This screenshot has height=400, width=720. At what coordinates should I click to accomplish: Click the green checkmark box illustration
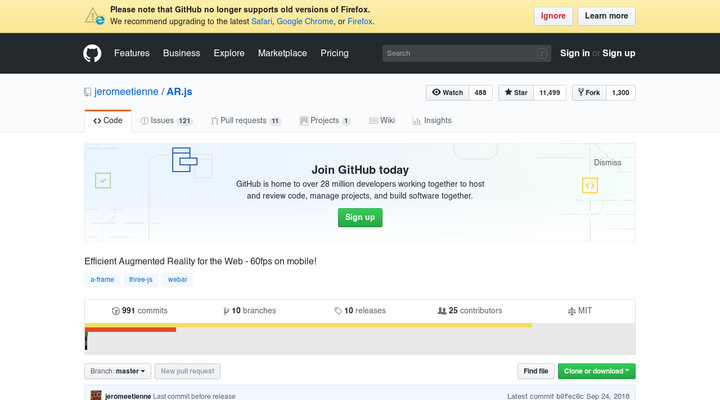[x=103, y=180]
